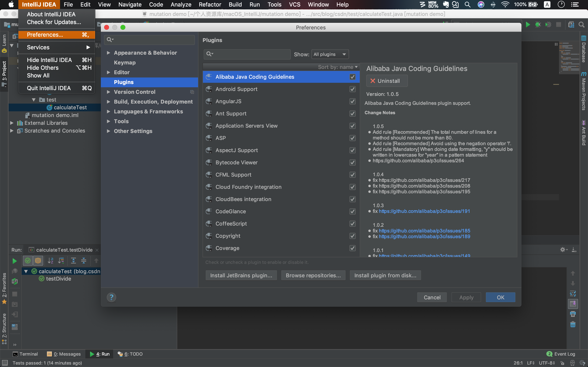Image resolution: width=588 pixels, height=367 pixels.
Task: Expand External Libraries in the project tree
Action: coord(11,123)
